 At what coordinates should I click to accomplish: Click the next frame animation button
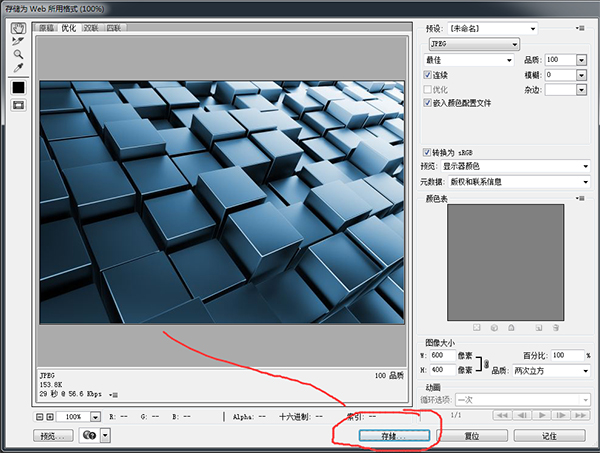tap(561, 415)
